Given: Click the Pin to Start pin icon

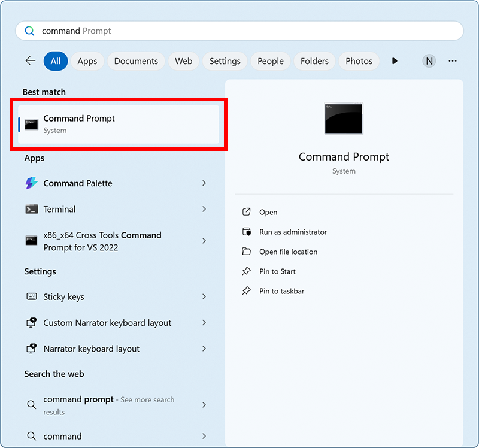Looking at the screenshot, I should pos(246,271).
